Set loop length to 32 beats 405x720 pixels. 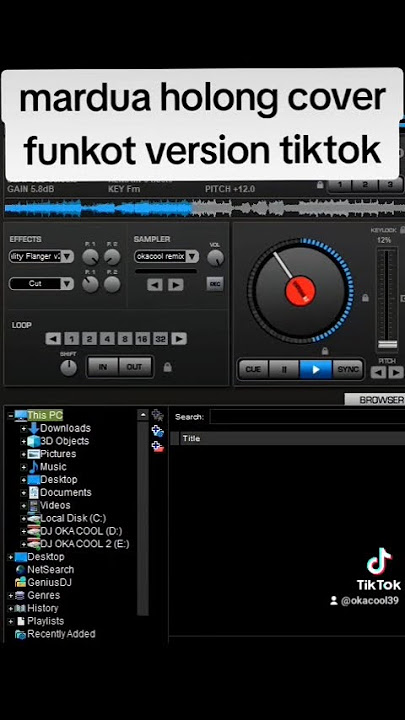[x=160, y=339]
